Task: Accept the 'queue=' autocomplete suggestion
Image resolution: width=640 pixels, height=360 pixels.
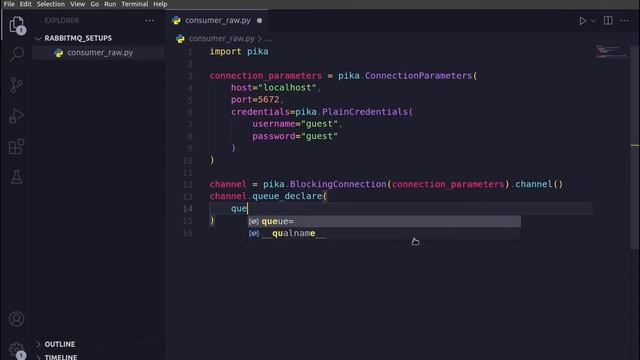Action: [384, 221]
